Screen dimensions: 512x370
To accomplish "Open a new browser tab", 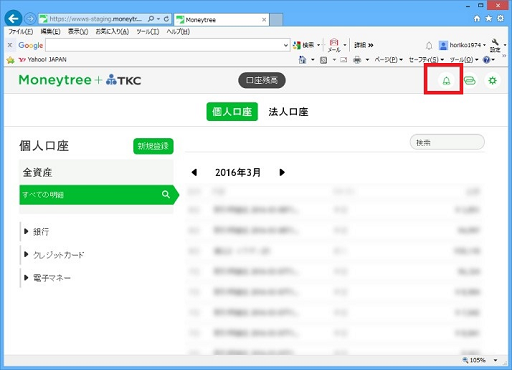I will click(276, 20).
